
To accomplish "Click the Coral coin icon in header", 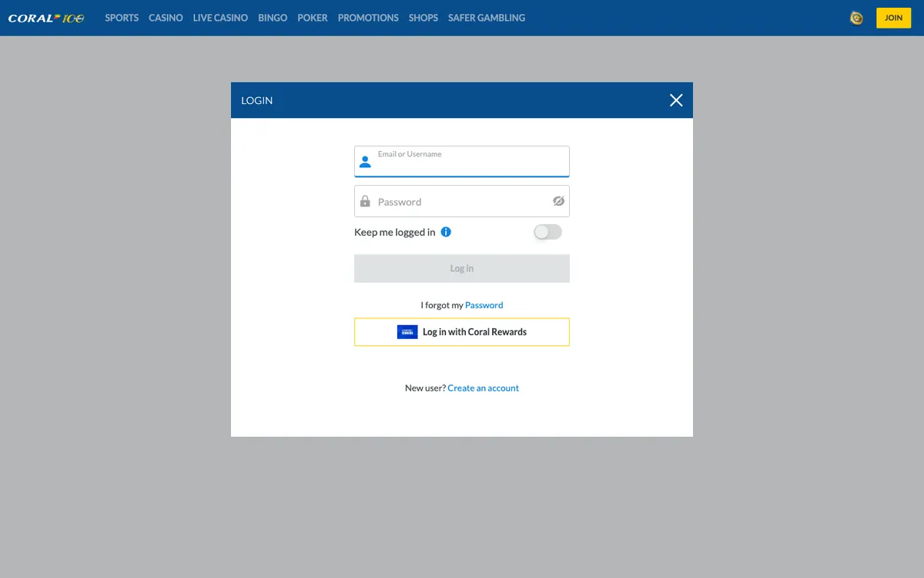I will [x=856, y=18].
